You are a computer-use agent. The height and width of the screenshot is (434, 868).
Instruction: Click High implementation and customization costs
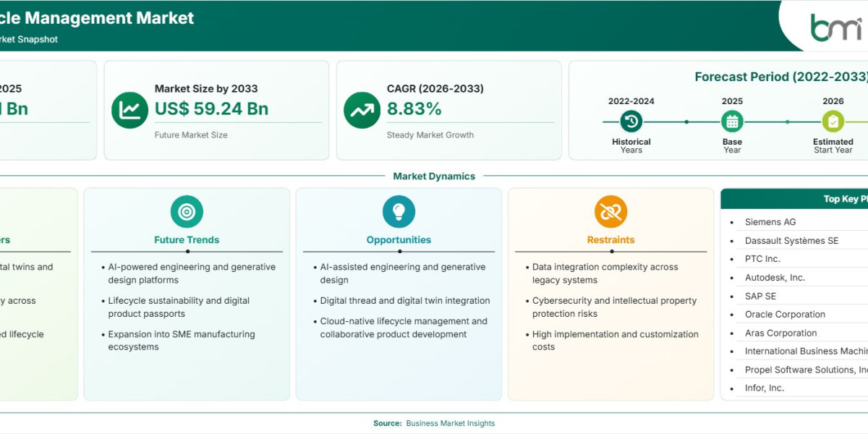pos(615,341)
